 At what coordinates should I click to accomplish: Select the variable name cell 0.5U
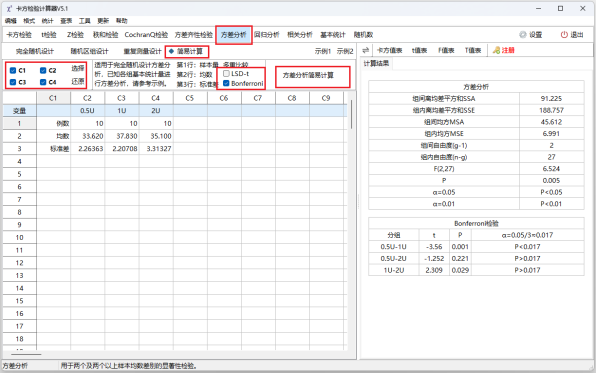(x=87, y=111)
